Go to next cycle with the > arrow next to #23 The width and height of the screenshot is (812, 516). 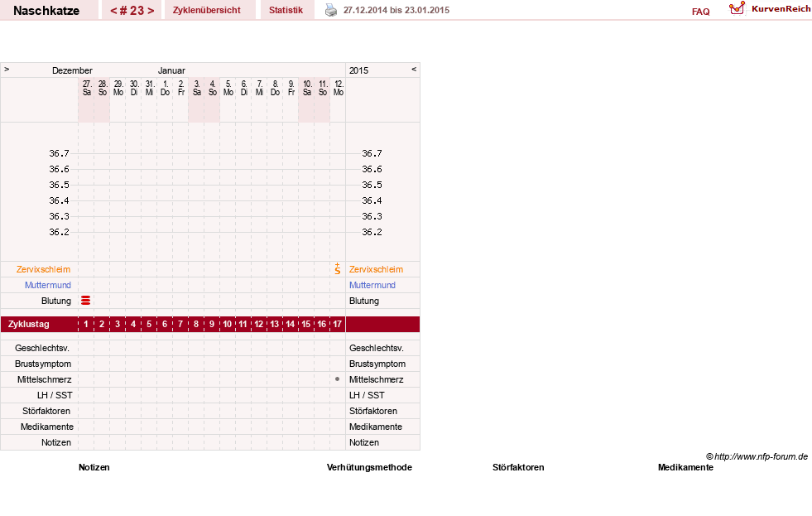[151, 11]
